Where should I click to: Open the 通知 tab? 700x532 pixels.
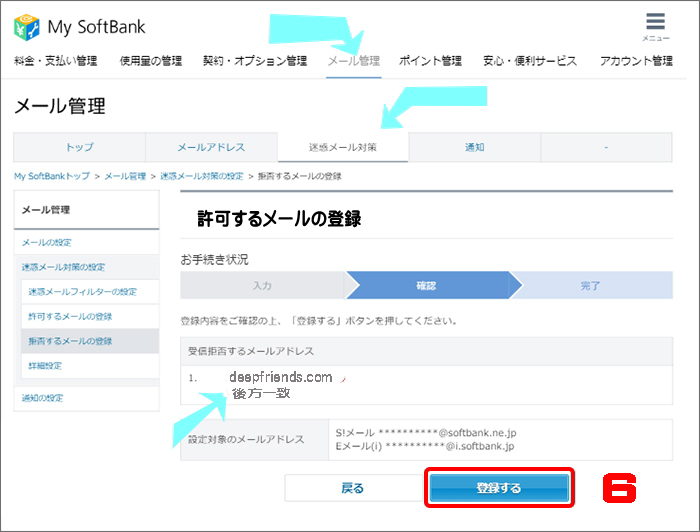474,147
